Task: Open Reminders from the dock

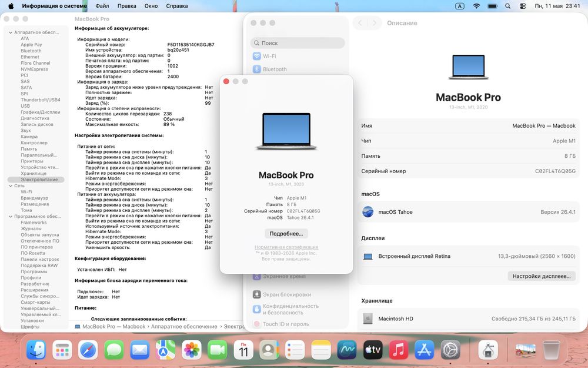Action: click(295, 350)
